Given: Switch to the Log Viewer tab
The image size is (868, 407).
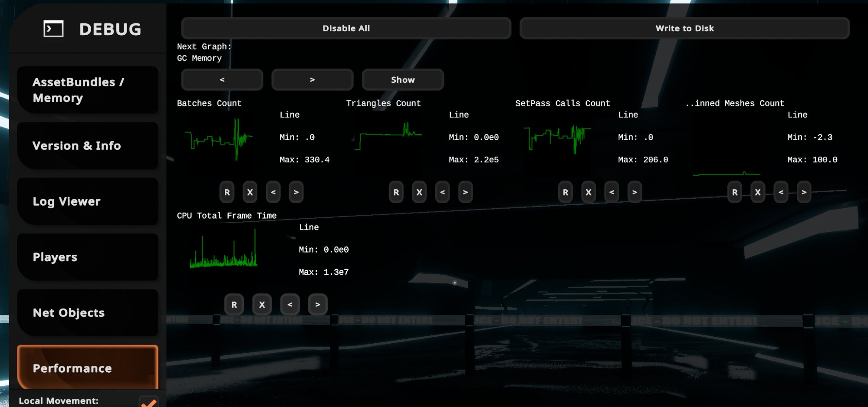Looking at the screenshot, I should [x=88, y=201].
